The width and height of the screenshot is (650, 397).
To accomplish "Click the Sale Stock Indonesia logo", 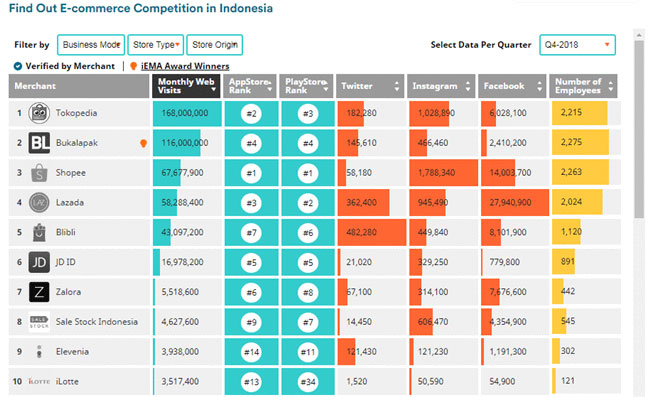I will (x=39, y=322).
